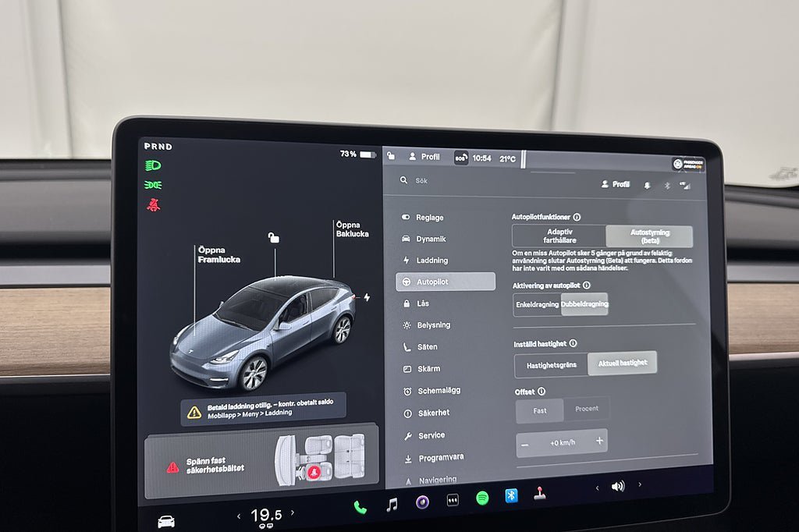Set speed to Hastighetsgräns
The width and height of the screenshot is (799, 532).
pyautogui.click(x=551, y=365)
